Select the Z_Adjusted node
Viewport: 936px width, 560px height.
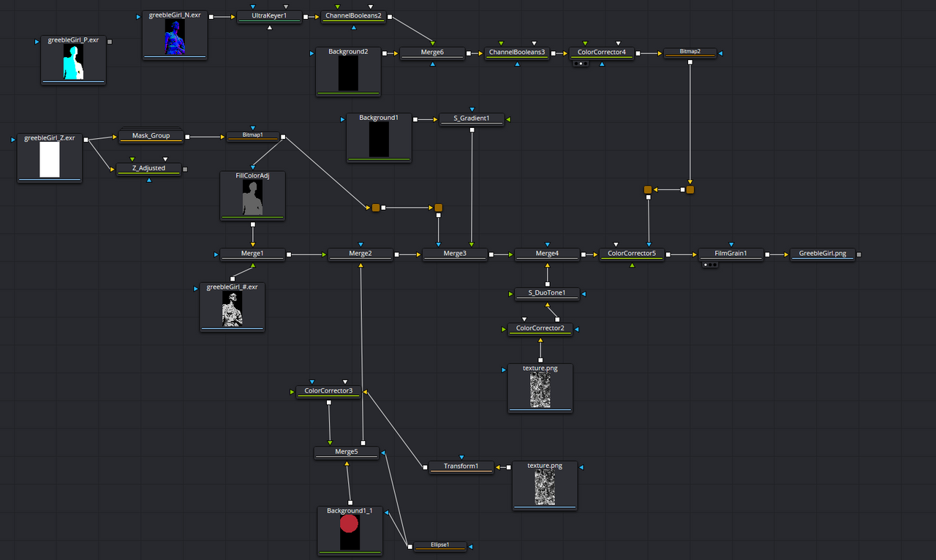point(148,168)
